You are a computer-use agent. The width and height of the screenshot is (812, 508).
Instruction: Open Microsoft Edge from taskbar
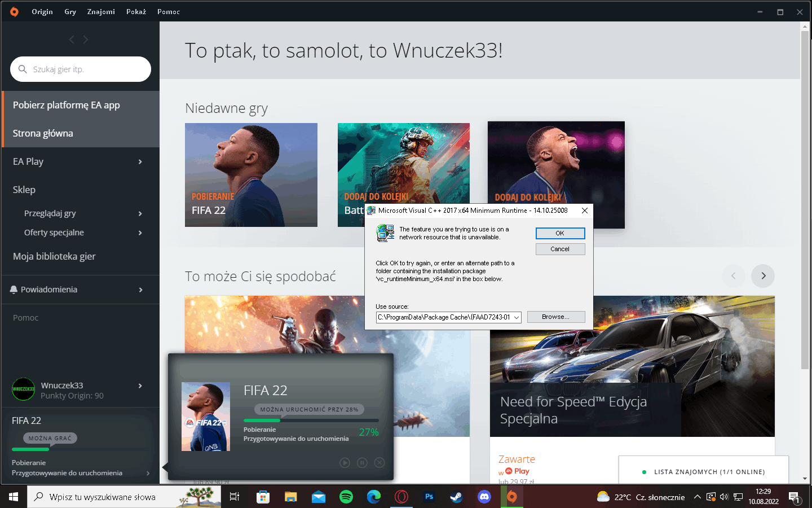(373, 497)
